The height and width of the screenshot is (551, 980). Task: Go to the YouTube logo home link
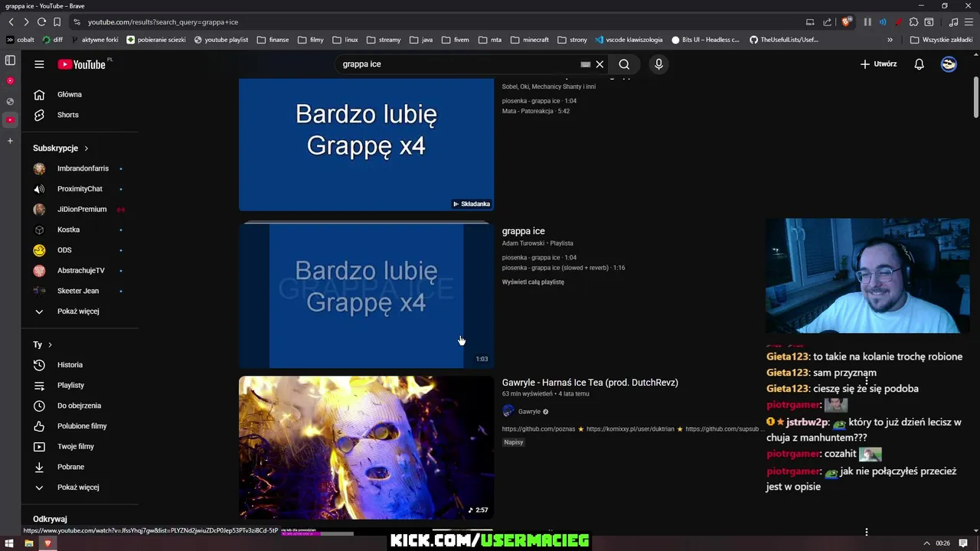pyautogui.click(x=81, y=64)
